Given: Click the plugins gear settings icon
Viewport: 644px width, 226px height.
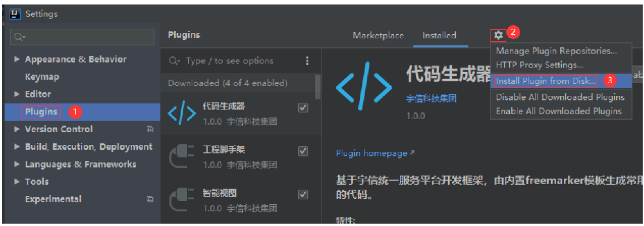Looking at the screenshot, I should 498,35.
